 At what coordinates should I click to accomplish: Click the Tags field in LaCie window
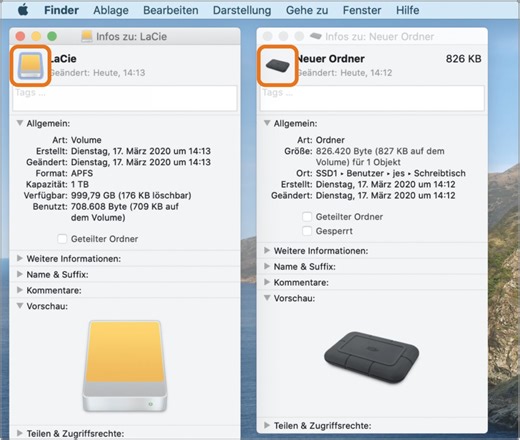(125, 98)
